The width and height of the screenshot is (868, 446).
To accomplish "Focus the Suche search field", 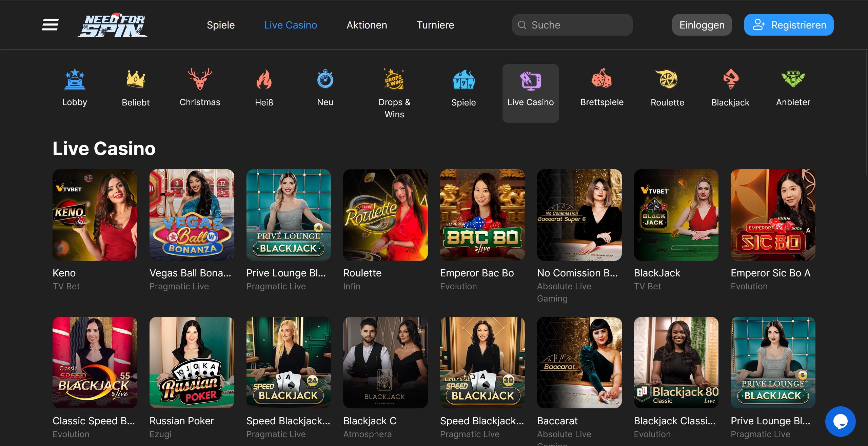I will pos(572,25).
